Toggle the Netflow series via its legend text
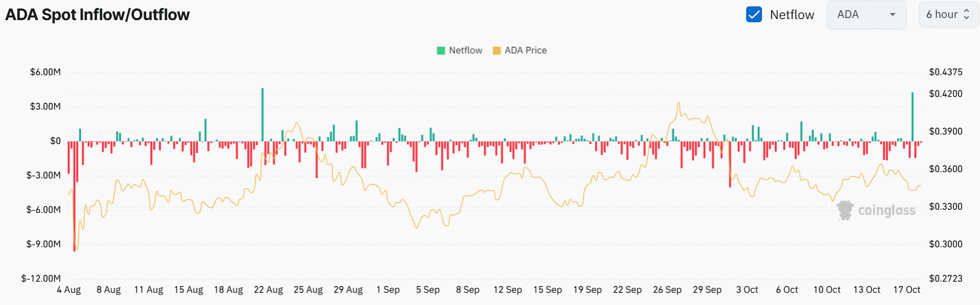This screenshot has height=305, width=980. coord(465,50)
